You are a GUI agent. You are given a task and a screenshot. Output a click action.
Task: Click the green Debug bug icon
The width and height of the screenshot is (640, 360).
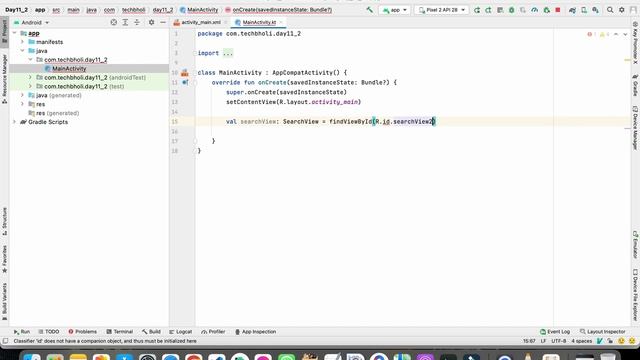511,10
